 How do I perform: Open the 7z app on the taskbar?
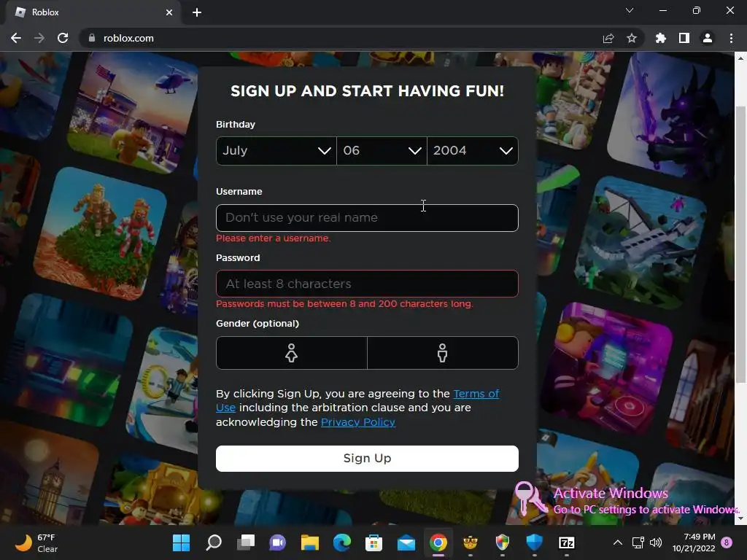click(566, 542)
